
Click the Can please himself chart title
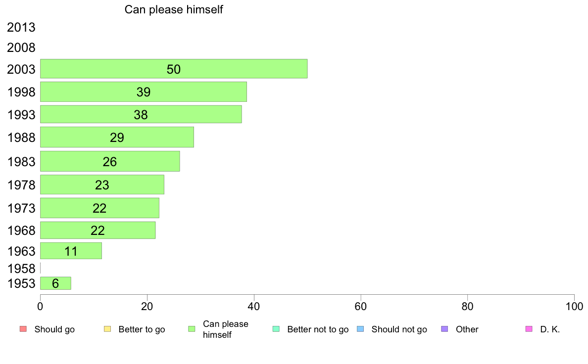174,9
